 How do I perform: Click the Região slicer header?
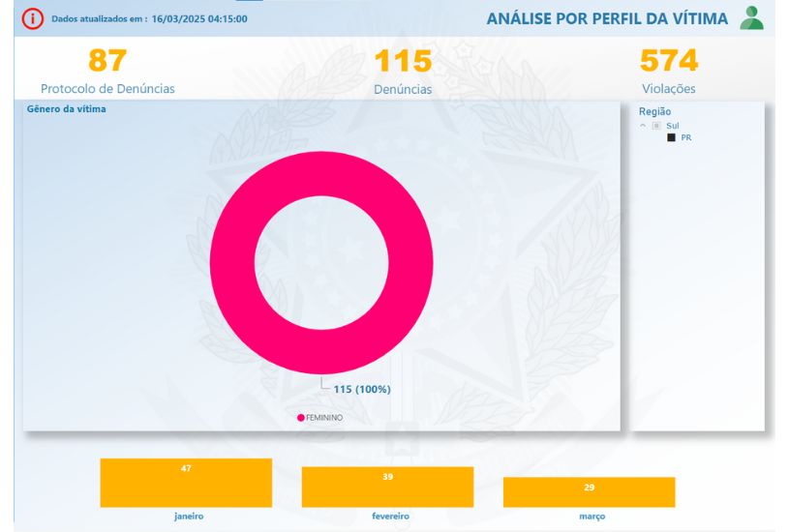(654, 111)
